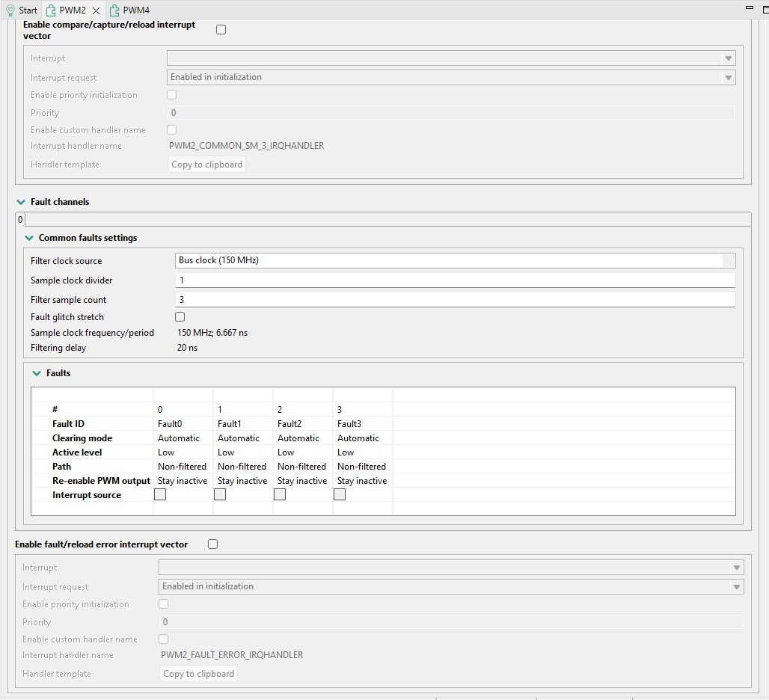Click the Start tab lightbulb icon
Viewport: 769px width, 700px height.
pos(10,10)
